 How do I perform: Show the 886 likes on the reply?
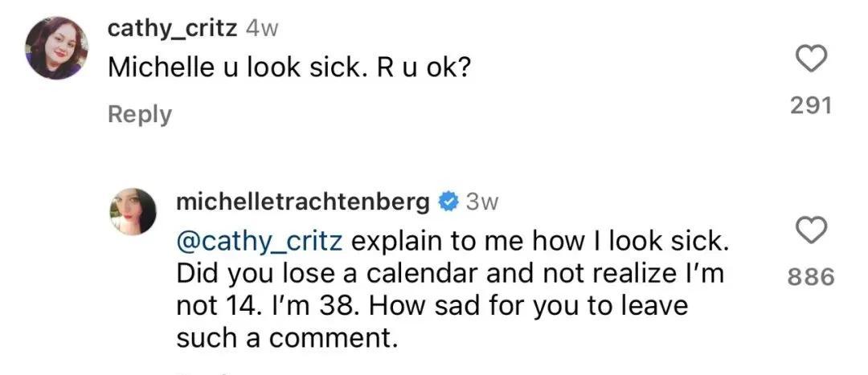coord(810,277)
